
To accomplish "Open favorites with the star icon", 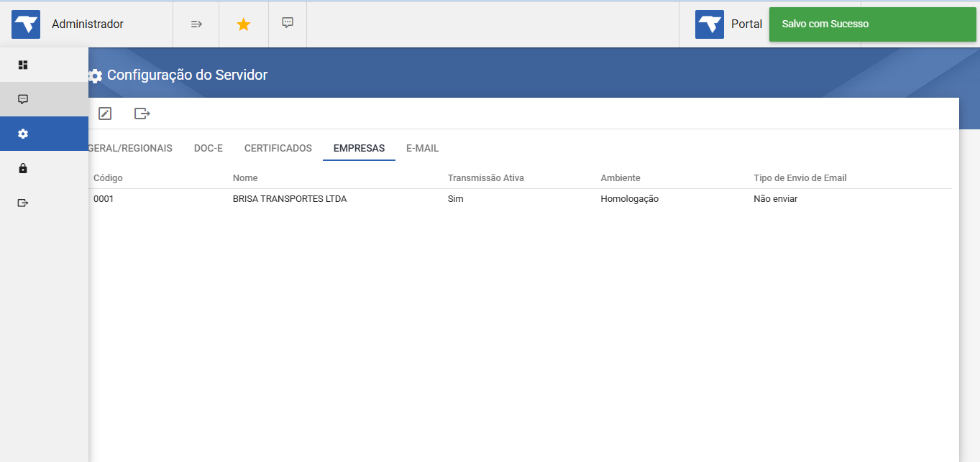I will (244, 24).
